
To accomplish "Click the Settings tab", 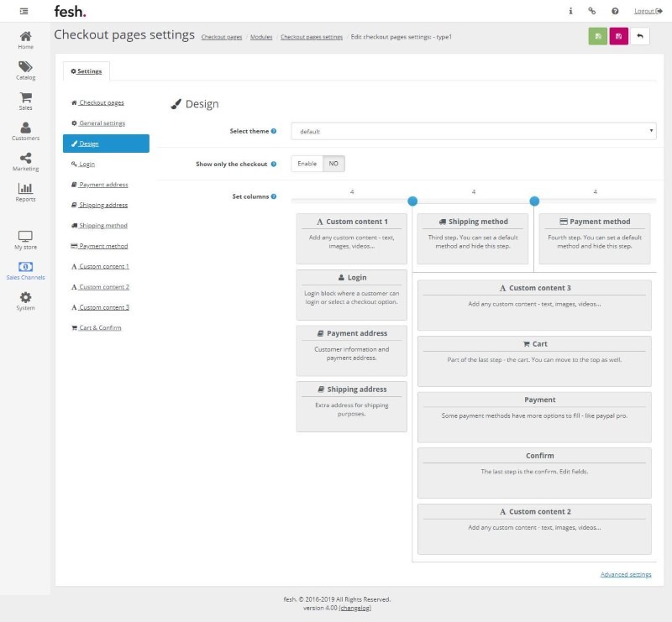I will click(87, 71).
